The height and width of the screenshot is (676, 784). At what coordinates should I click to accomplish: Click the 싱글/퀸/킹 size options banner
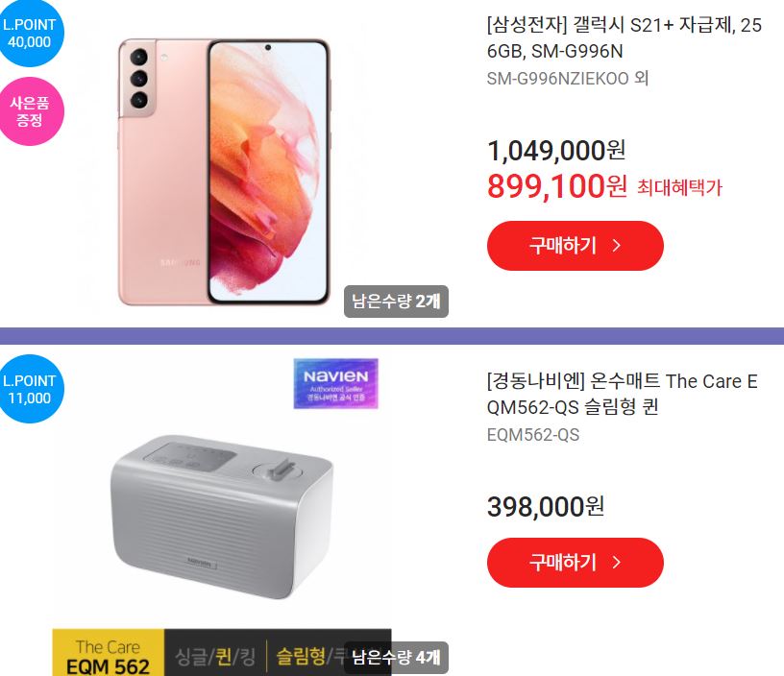[215, 656]
